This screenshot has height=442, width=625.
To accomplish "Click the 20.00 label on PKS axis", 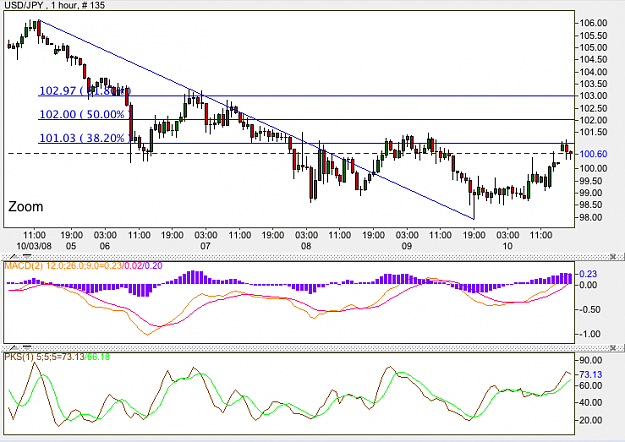I will point(590,420).
